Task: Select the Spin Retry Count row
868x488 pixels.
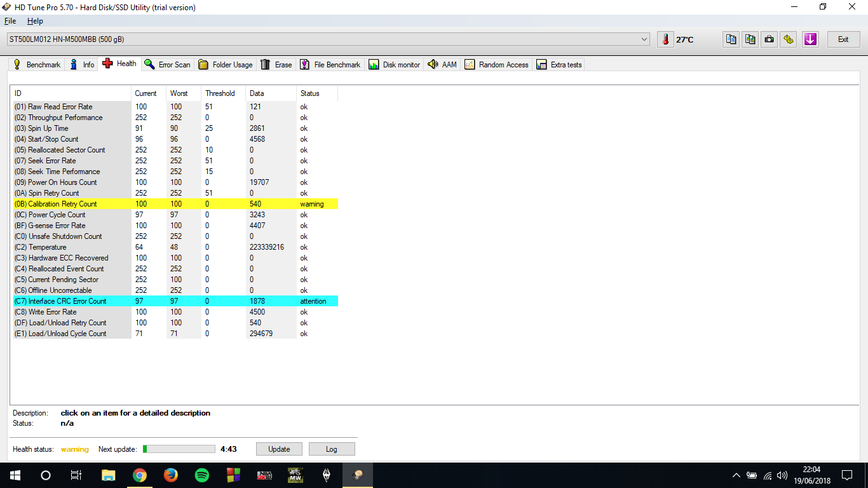Action: [x=175, y=193]
